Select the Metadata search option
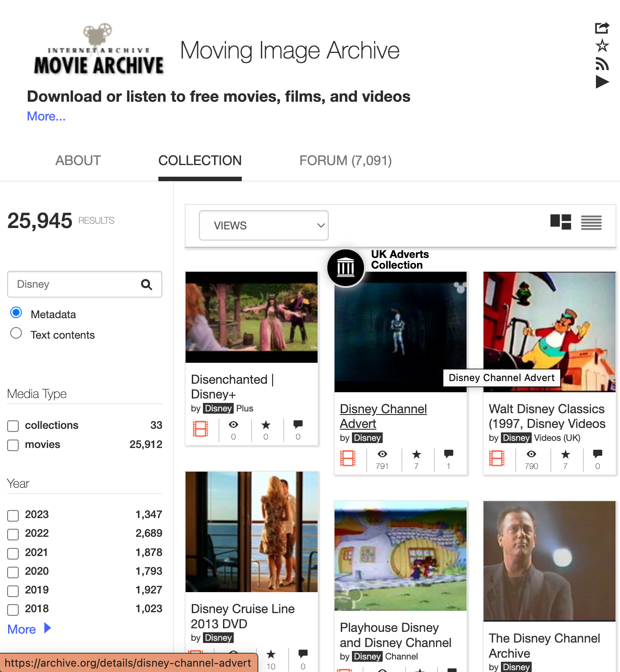This screenshot has width=620, height=672. (x=16, y=313)
